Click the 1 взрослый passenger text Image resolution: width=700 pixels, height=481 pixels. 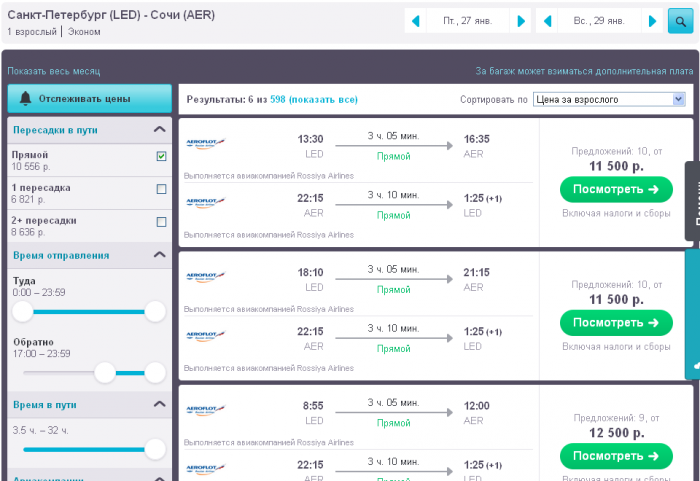pyautogui.click(x=32, y=32)
